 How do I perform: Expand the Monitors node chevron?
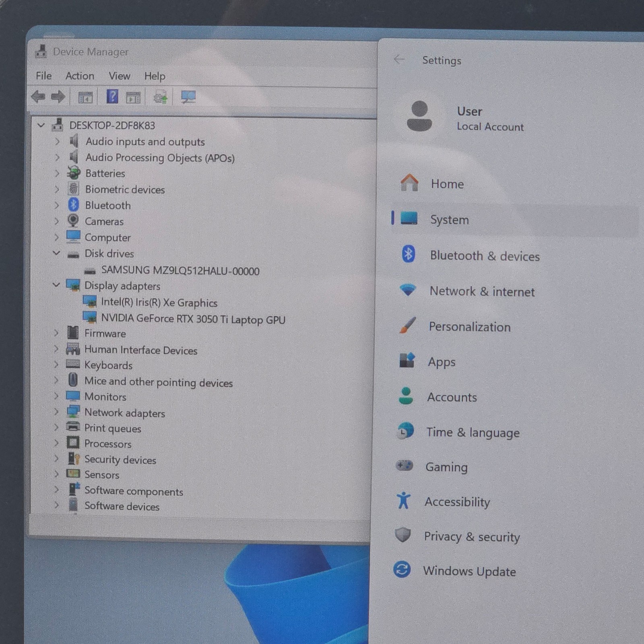56,396
